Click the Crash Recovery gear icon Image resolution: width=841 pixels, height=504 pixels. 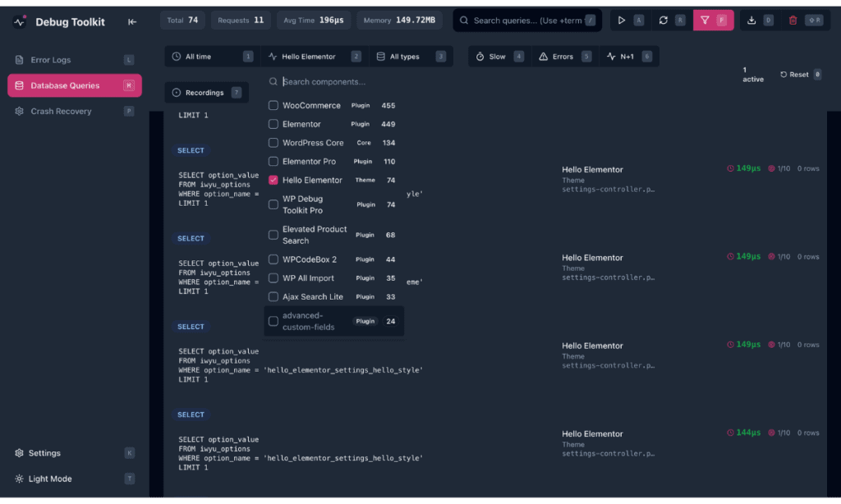coord(20,111)
